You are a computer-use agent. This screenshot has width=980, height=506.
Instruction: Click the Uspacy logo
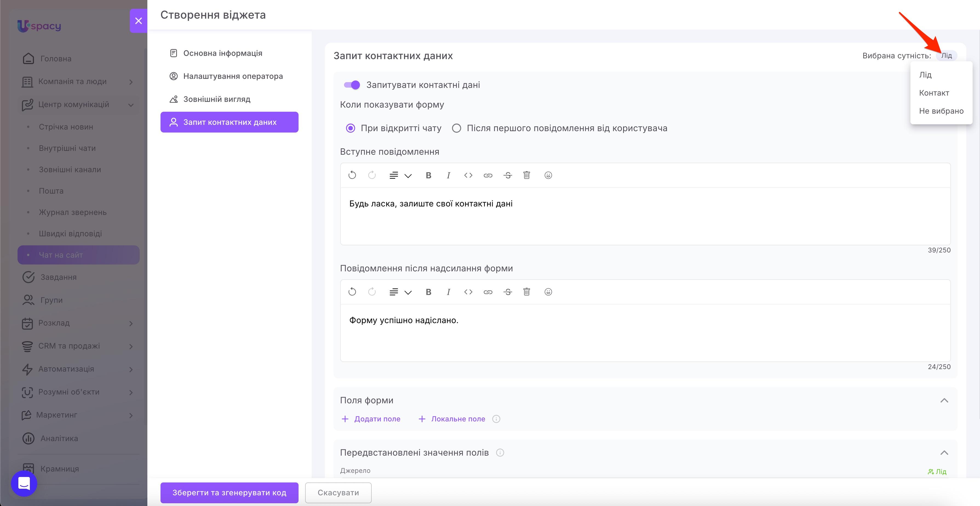coord(39,26)
